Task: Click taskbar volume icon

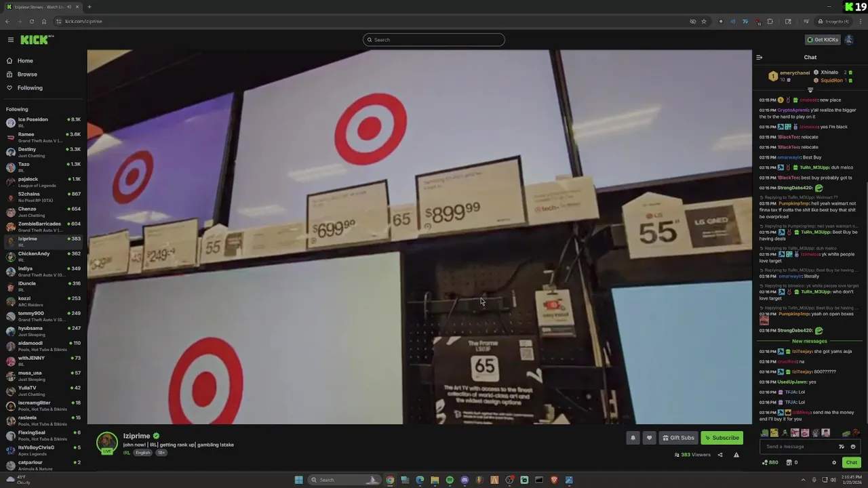Action: click(x=834, y=480)
